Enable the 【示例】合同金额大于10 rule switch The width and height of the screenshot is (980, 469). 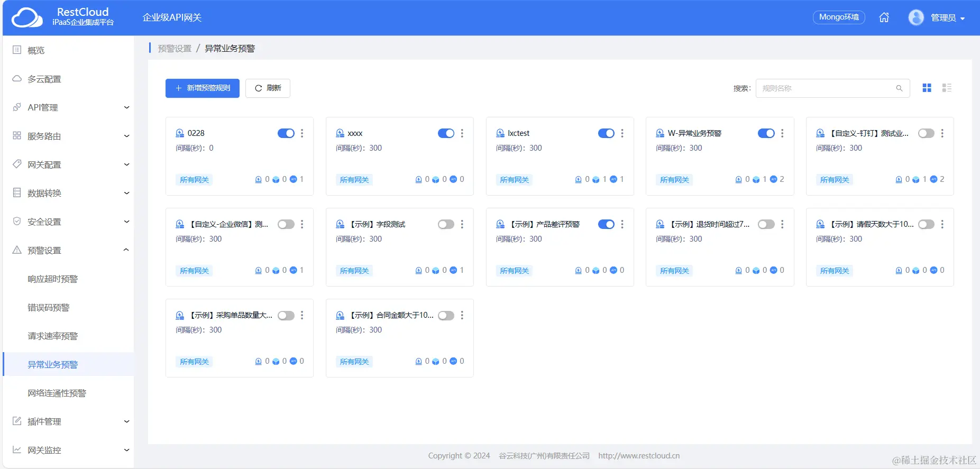point(446,315)
